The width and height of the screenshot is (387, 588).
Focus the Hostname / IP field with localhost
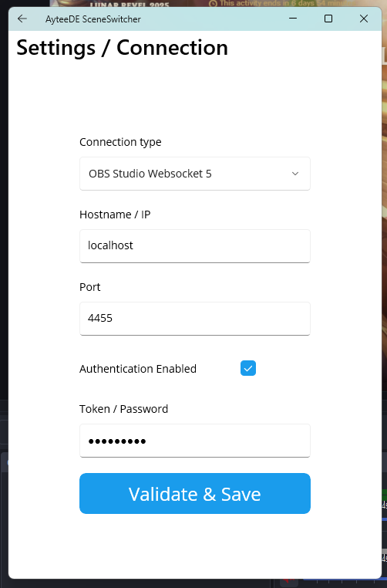[x=195, y=246]
